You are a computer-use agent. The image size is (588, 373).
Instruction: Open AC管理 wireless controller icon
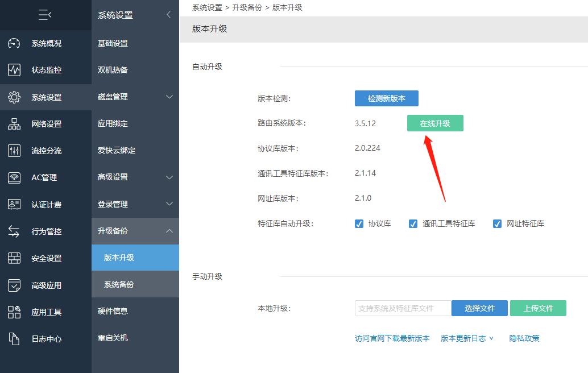(14, 177)
